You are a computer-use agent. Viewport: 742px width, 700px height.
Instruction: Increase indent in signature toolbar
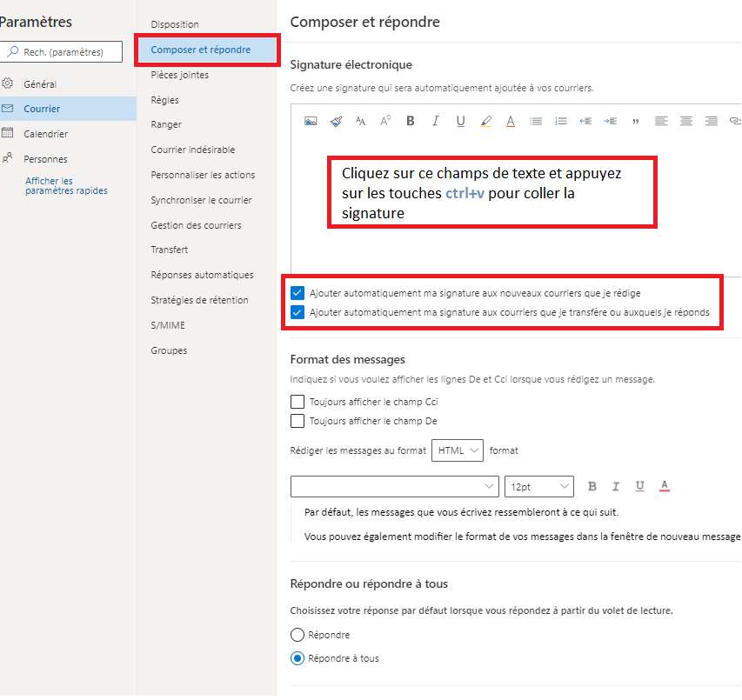tap(611, 121)
